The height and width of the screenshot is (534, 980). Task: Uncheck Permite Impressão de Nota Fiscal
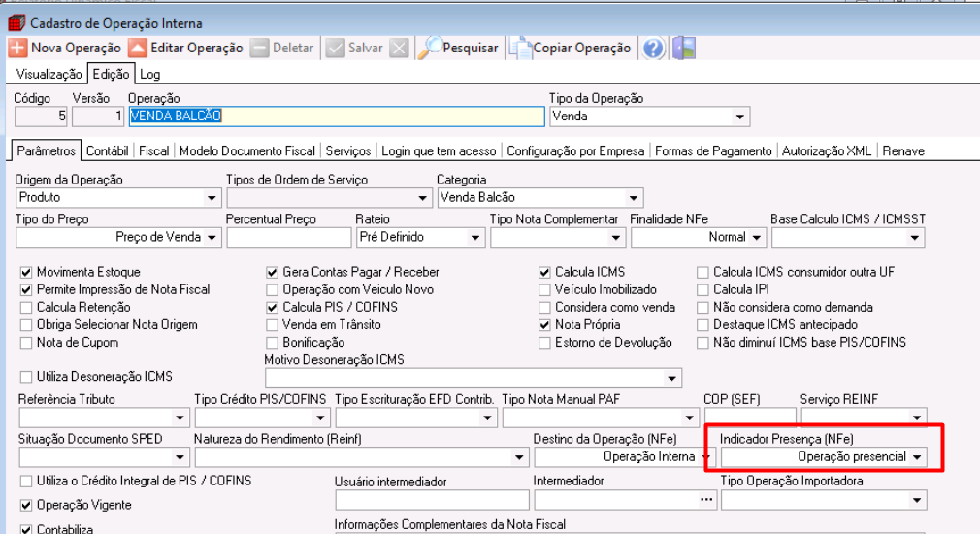coord(25,289)
